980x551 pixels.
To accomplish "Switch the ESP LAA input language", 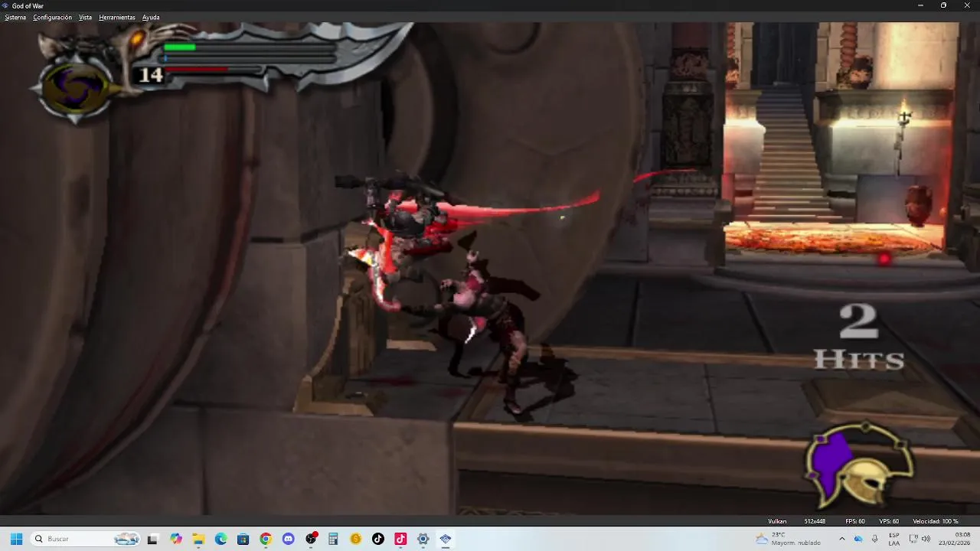I will [894, 539].
